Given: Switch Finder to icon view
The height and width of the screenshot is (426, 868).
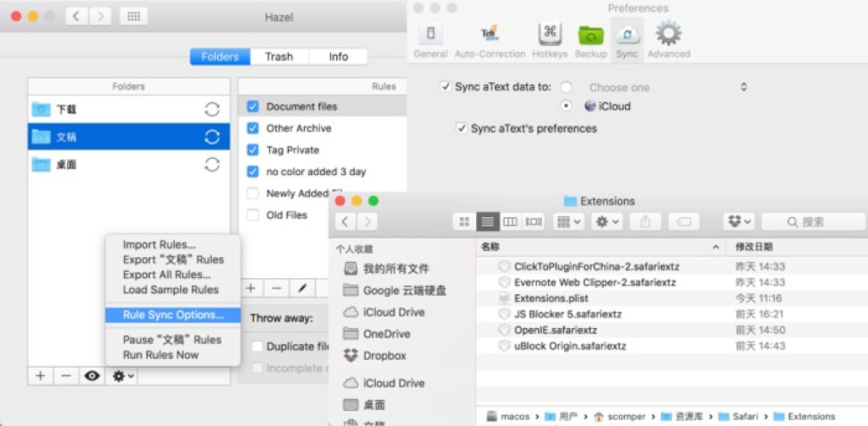Looking at the screenshot, I should pyautogui.click(x=464, y=221).
